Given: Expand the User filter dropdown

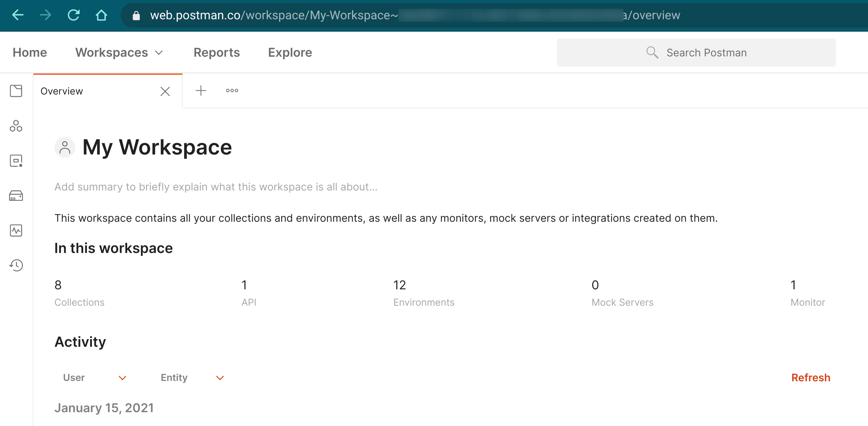Looking at the screenshot, I should (94, 378).
